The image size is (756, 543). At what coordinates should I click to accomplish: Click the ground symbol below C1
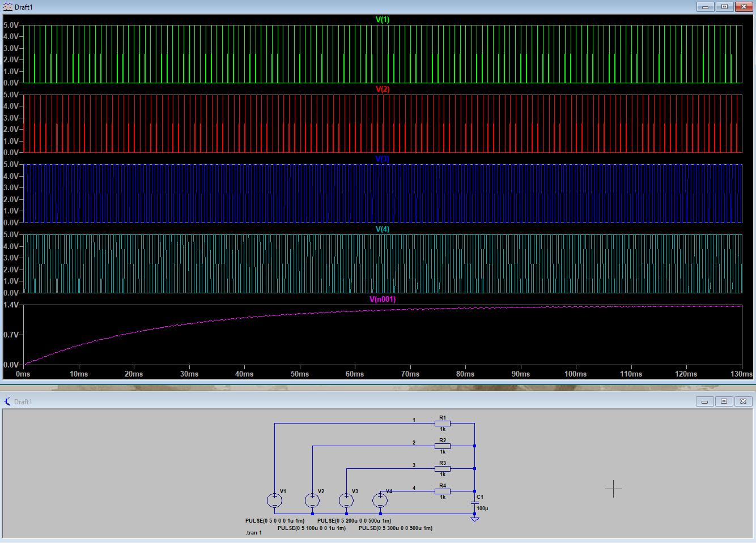coord(475,518)
